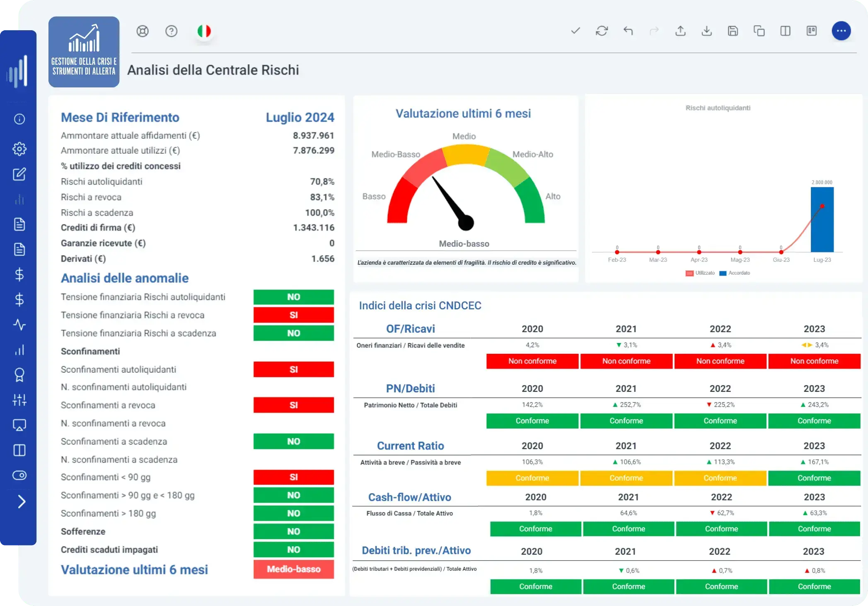Image resolution: width=868 pixels, height=606 pixels.
Task: Click OF/Ricavi 2023 Non conforme cell
Action: [x=814, y=361]
